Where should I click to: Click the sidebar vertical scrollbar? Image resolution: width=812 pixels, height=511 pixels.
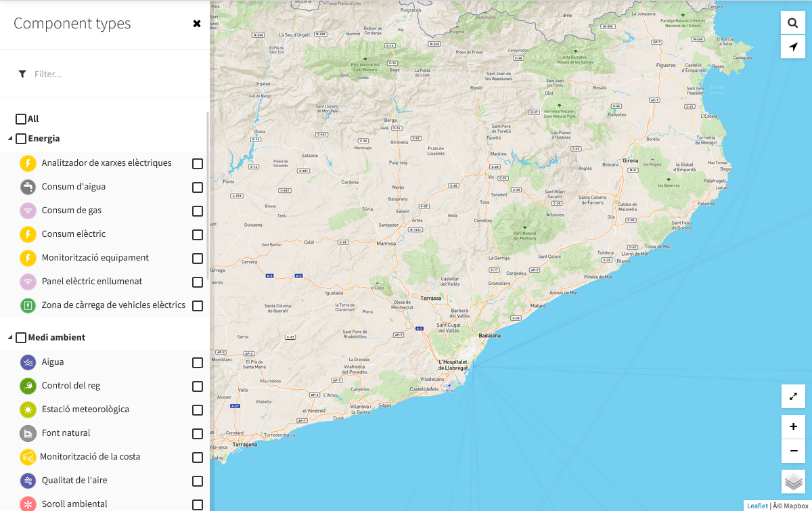(x=208, y=196)
